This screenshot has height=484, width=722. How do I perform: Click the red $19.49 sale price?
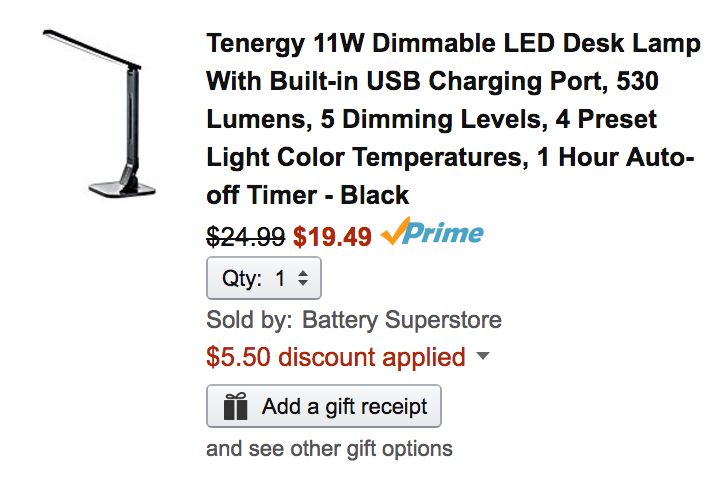(332, 236)
